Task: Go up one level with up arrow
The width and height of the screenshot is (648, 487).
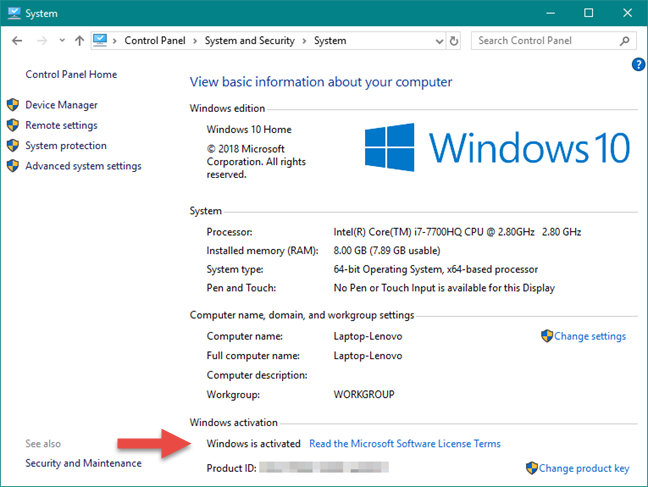Action: point(79,41)
